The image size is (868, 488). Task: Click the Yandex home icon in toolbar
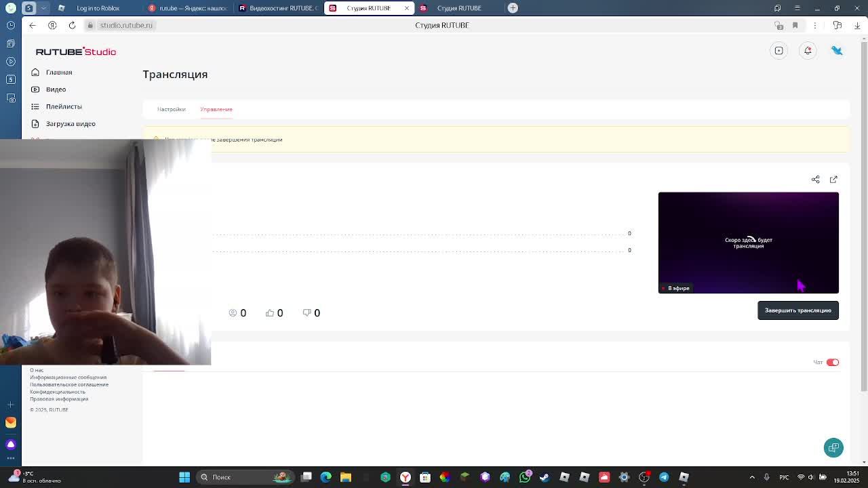click(x=52, y=25)
